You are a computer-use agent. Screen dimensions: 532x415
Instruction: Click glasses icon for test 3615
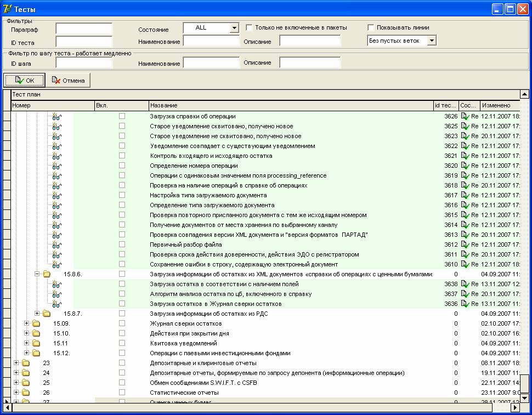pyautogui.click(x=56, y=215)
